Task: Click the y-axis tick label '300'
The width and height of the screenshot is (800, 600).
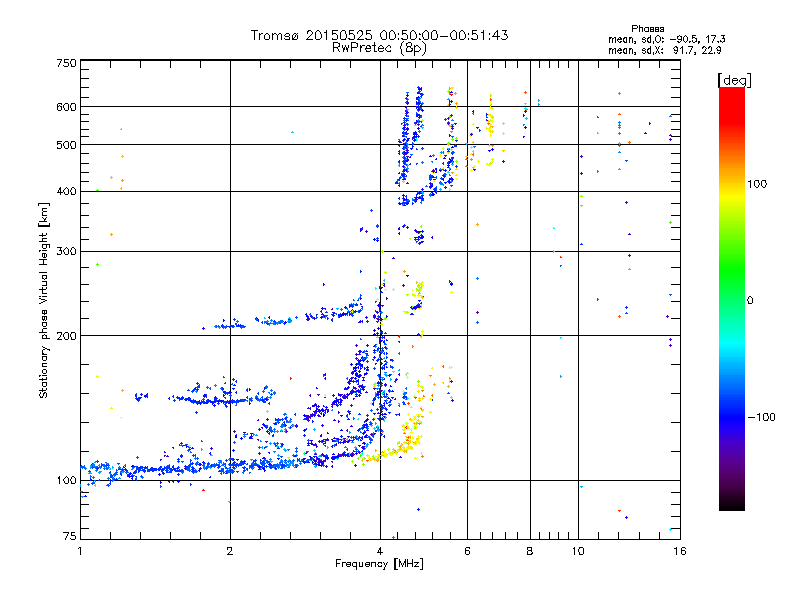Action: pos(66,251)
